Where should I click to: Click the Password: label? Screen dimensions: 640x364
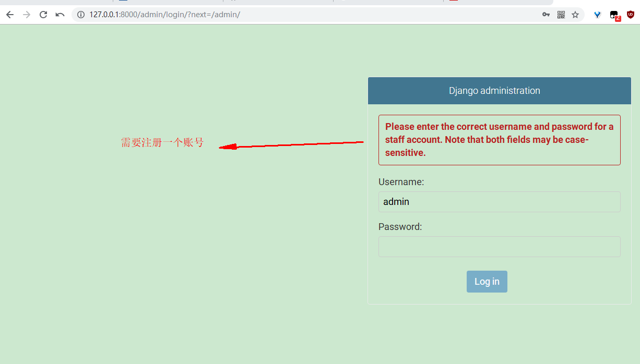tap(400, 227)
